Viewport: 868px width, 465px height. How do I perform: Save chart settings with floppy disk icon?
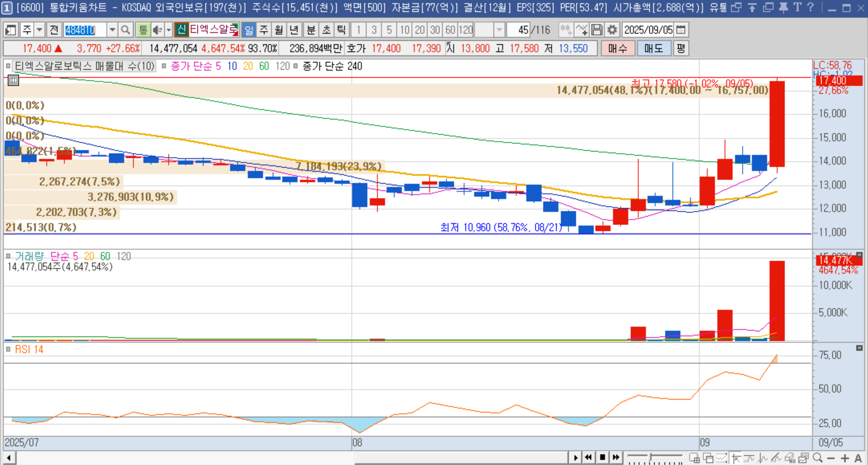point(597,30)
